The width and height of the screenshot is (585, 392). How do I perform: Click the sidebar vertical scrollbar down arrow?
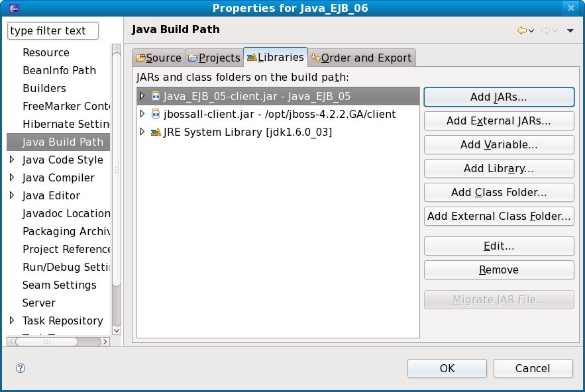pyautogui.click(x=117, y=330)
